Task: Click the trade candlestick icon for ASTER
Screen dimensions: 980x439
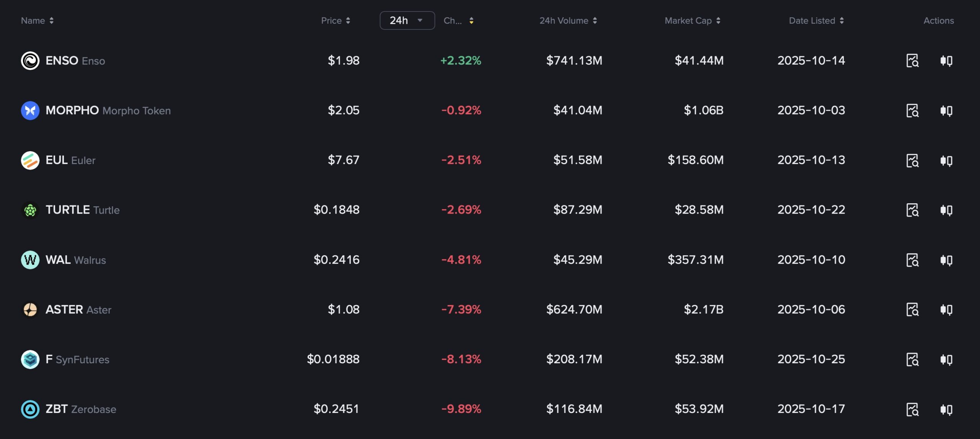Action: coord(946,309)
